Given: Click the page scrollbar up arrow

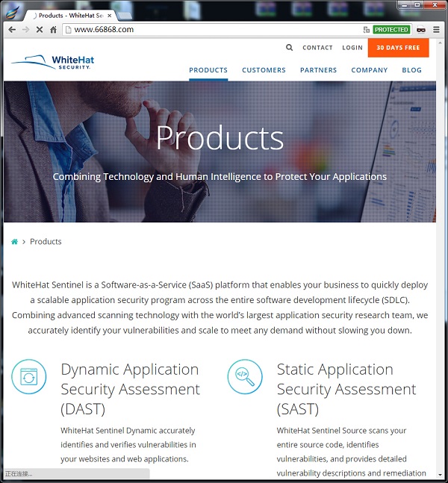Looking at the screenshot, I should pos(441,42).
